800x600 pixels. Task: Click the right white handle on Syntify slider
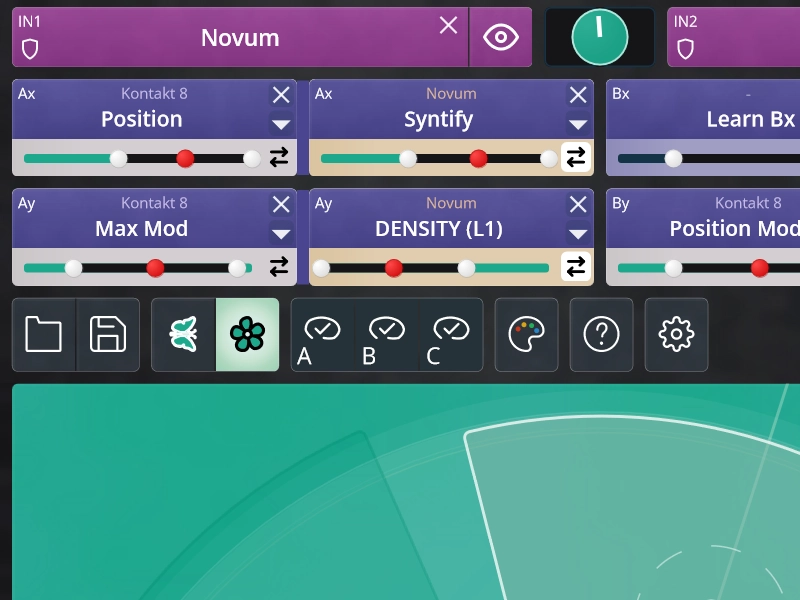coord(548,158)
